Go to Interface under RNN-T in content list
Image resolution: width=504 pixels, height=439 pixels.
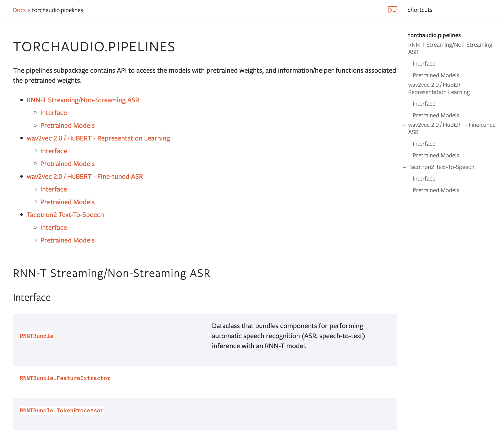(x=54, y=113)
